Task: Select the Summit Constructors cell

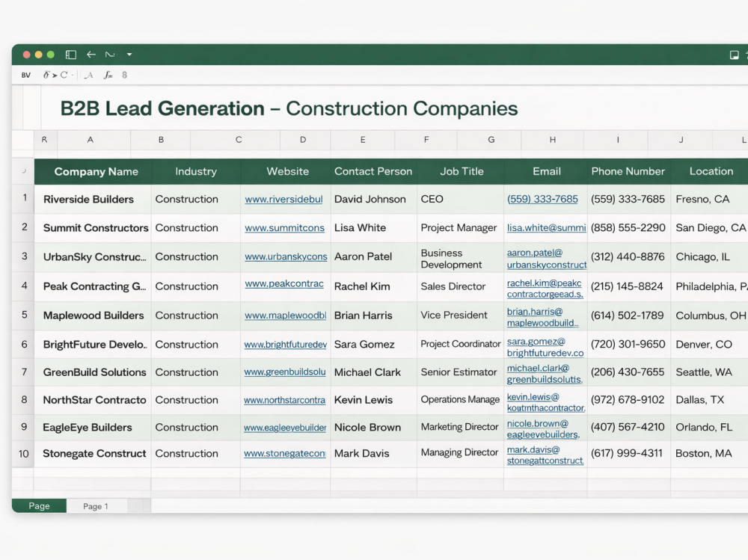Action: (x=93, y=228)
